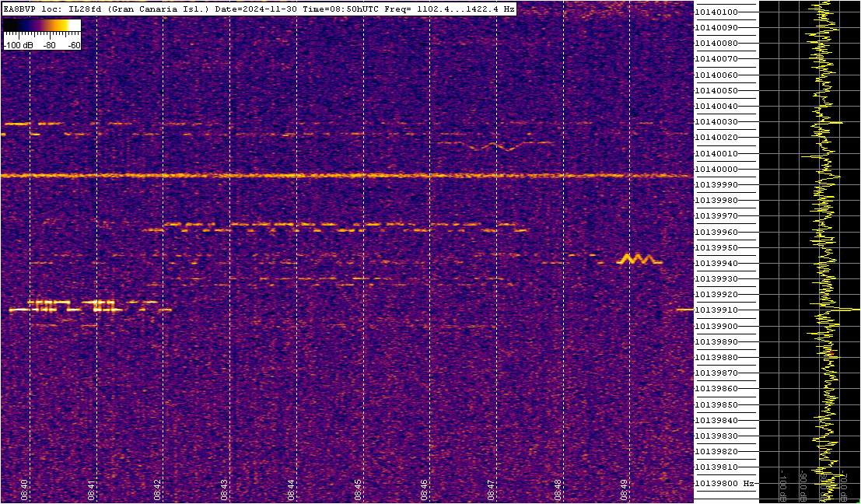861x504 pixels.
Task: Click the 08:48 time marker label
Action: tap(558, 488)
